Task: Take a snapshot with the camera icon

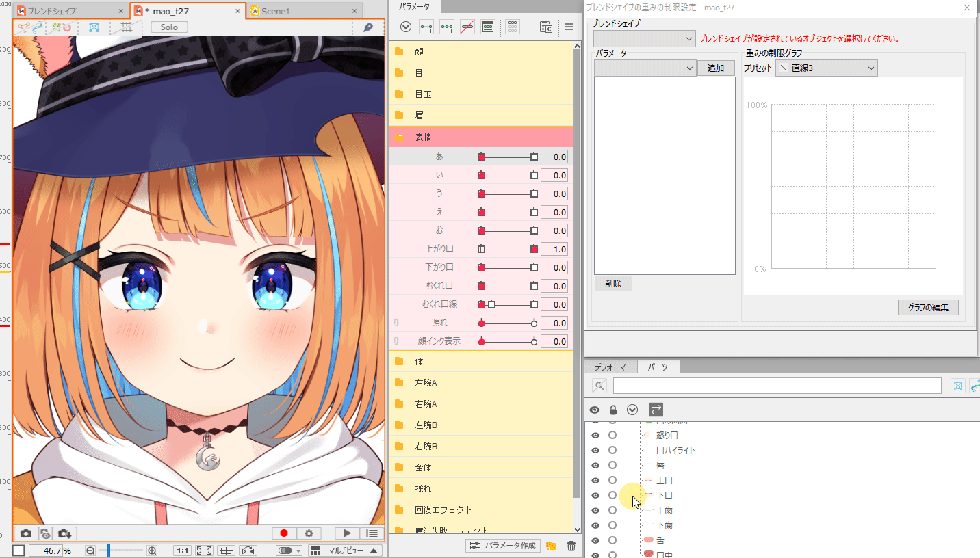Action: (25, 533)
